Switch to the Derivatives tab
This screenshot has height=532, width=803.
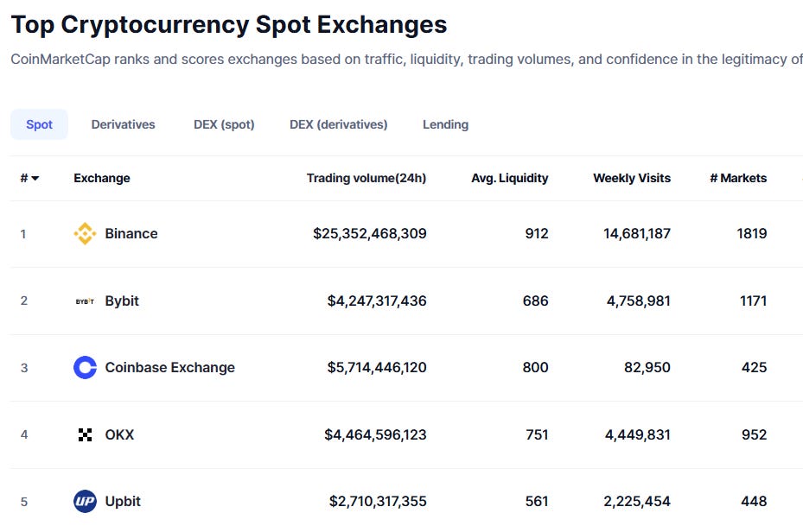coord(123,124)
